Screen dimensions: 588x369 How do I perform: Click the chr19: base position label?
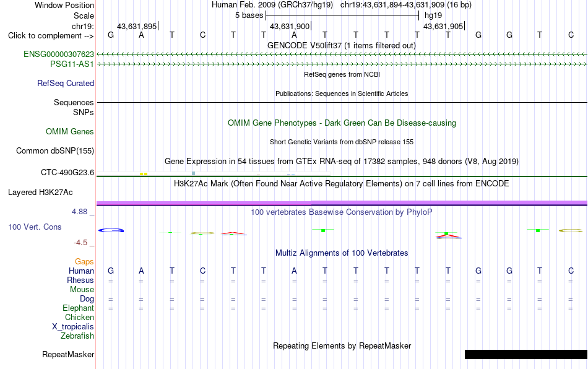pyautogui.click(x=83, y=26)
